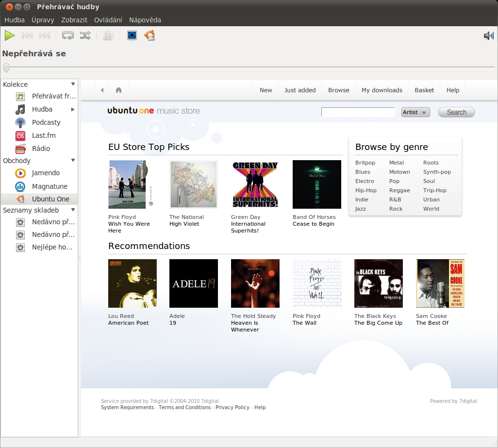
Task: Open the Úpravy menu
Action: tap(43, 20)
